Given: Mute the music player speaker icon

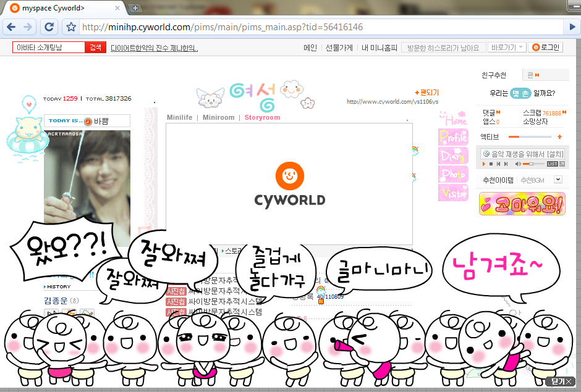Looking at the screenshot, I should (518, 164).
